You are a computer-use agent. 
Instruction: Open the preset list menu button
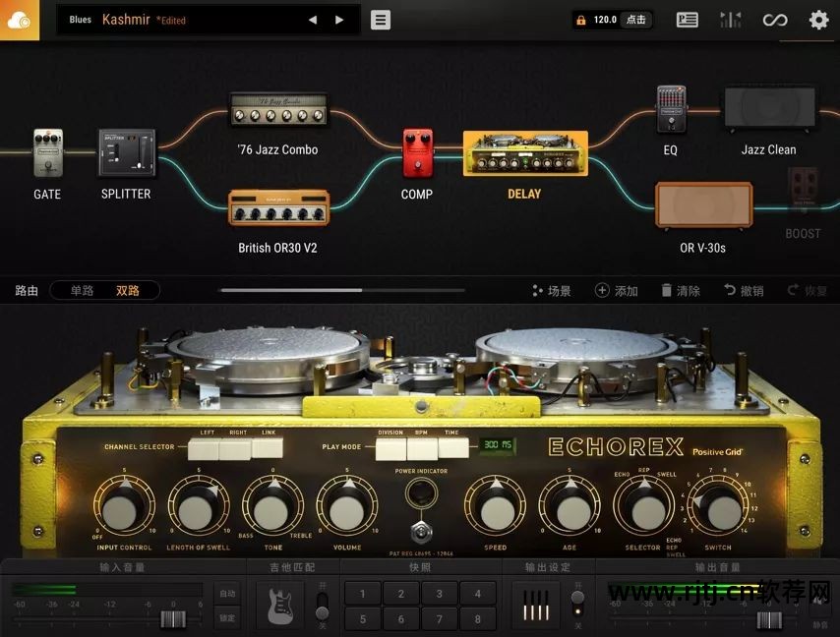(381, 20)
